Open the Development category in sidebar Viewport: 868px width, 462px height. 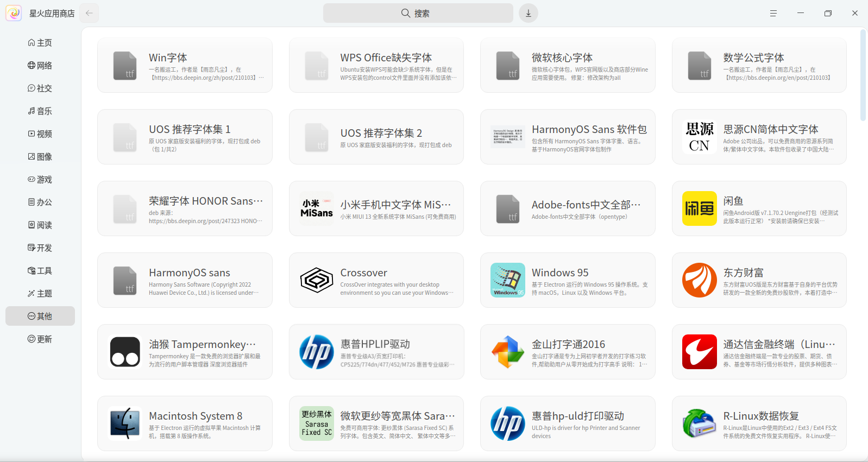(x=40, y=248)
